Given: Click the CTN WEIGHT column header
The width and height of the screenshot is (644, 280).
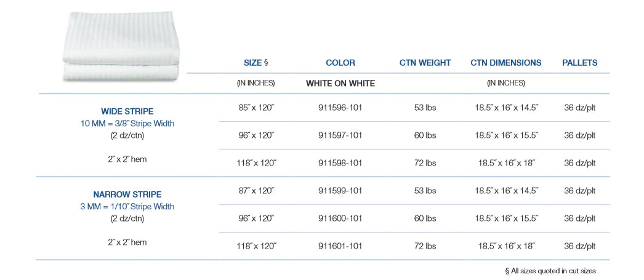Looking at the screenshot, I should click(x=425, y=63).
